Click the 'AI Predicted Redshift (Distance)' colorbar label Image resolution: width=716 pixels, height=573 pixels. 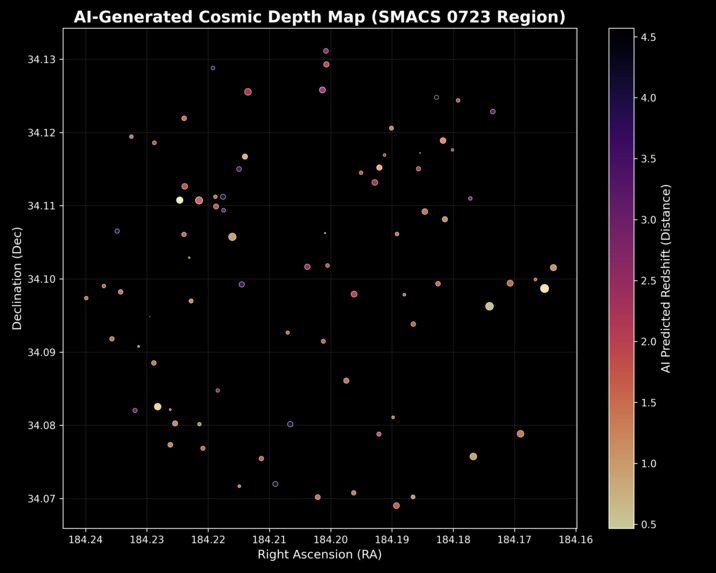click(666, 279)
